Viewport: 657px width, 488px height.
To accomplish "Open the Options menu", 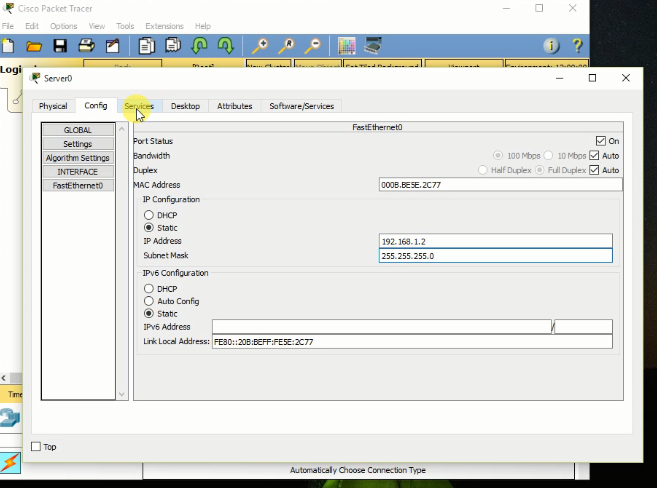I will (x=64, y=26).
